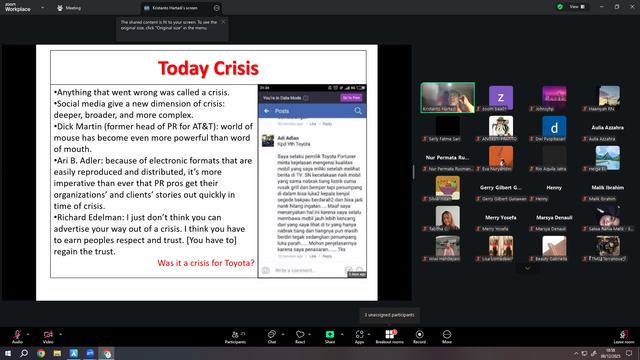Open the Zoom Workplace dropdown arrow
The width and height of the screenshot is (640, 360).
[x=42, y=8]
